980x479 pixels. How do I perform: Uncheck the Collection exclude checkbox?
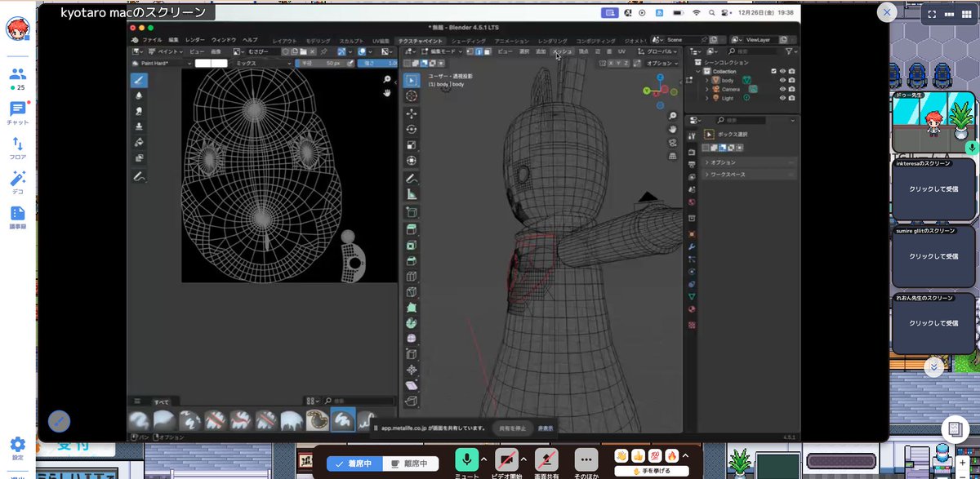tap(773, 71)
